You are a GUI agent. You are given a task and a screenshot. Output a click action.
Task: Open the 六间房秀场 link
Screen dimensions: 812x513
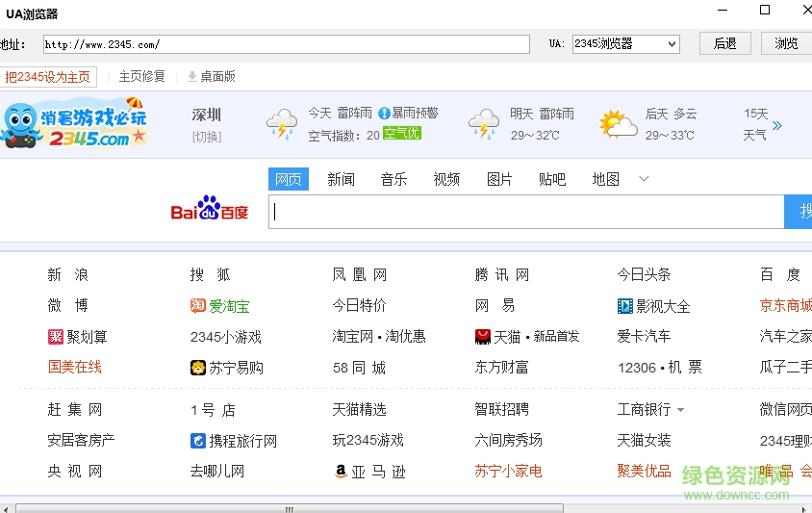[x=508, y=441]
